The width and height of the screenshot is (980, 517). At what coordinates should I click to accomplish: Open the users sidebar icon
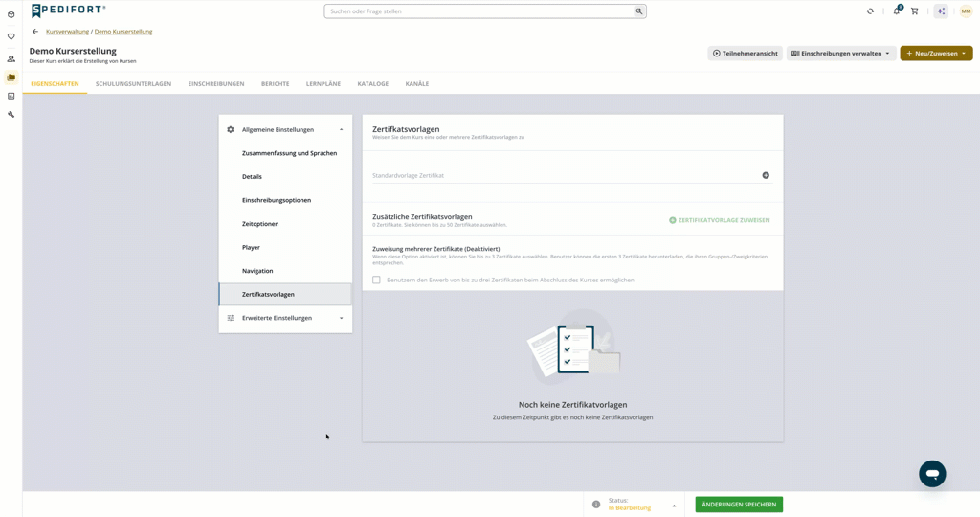point(11,59)
